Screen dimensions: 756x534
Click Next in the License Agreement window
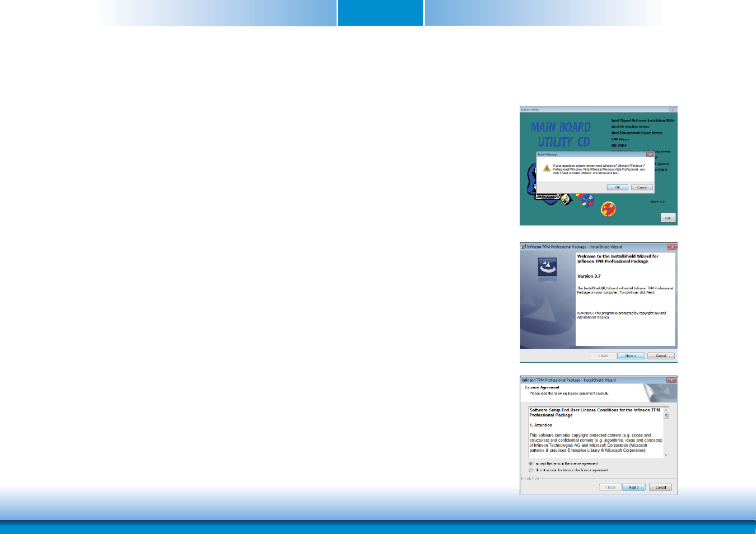[633, 488]
